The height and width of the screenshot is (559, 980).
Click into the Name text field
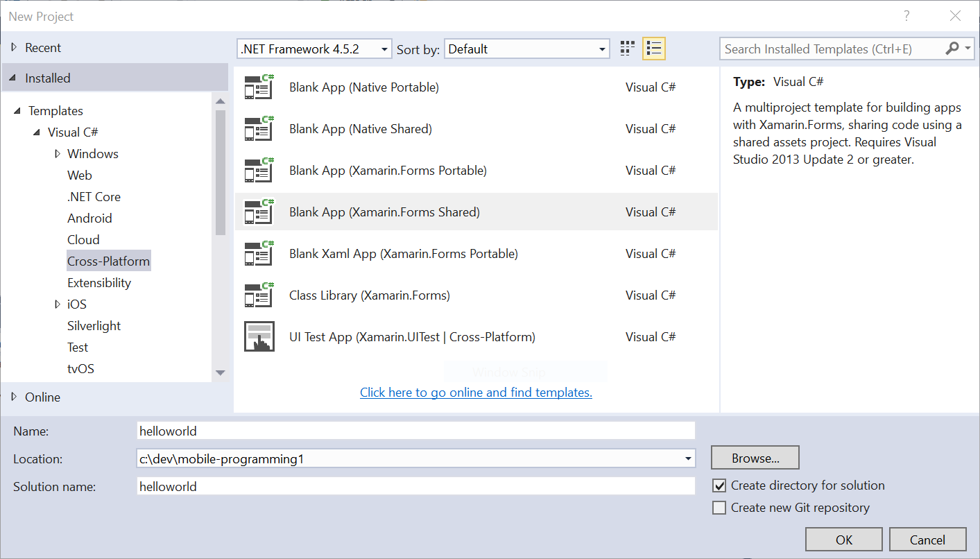tap(416, 431)
